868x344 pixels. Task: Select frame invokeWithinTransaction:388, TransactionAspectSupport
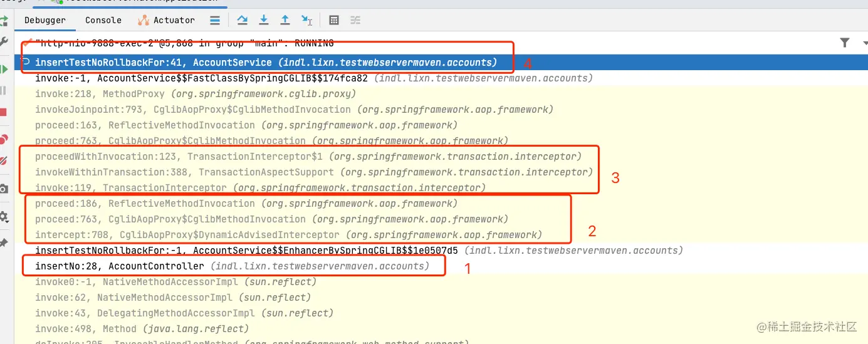click(441, 172)
